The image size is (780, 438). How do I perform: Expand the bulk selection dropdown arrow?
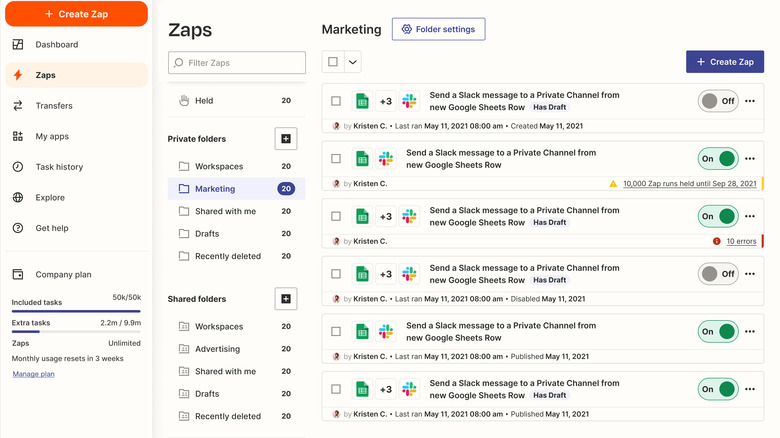pyautogui.click(x=352, y=62)
